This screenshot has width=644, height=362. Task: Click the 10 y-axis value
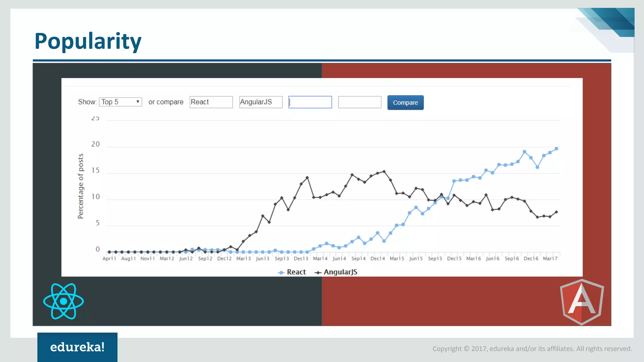point(96,197)
